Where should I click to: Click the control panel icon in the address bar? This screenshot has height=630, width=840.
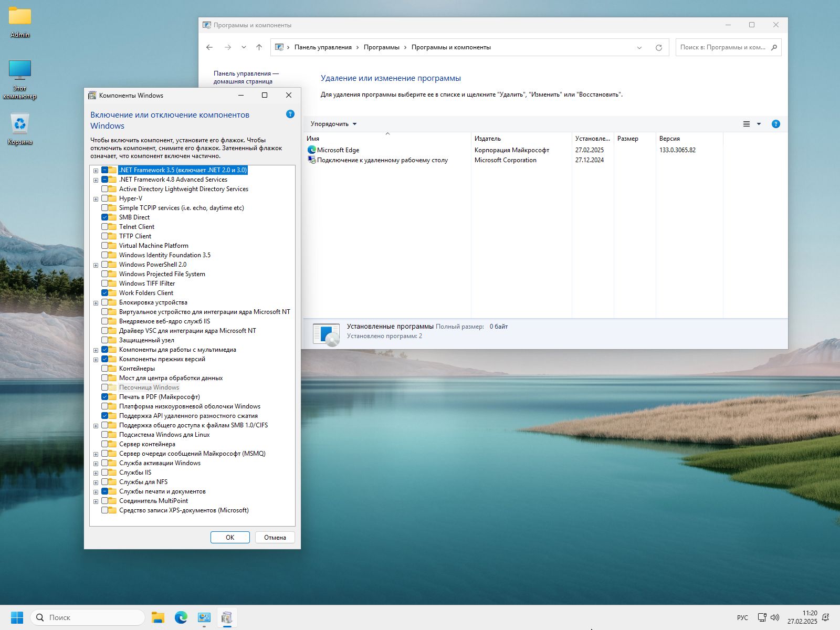pos(279,47)
